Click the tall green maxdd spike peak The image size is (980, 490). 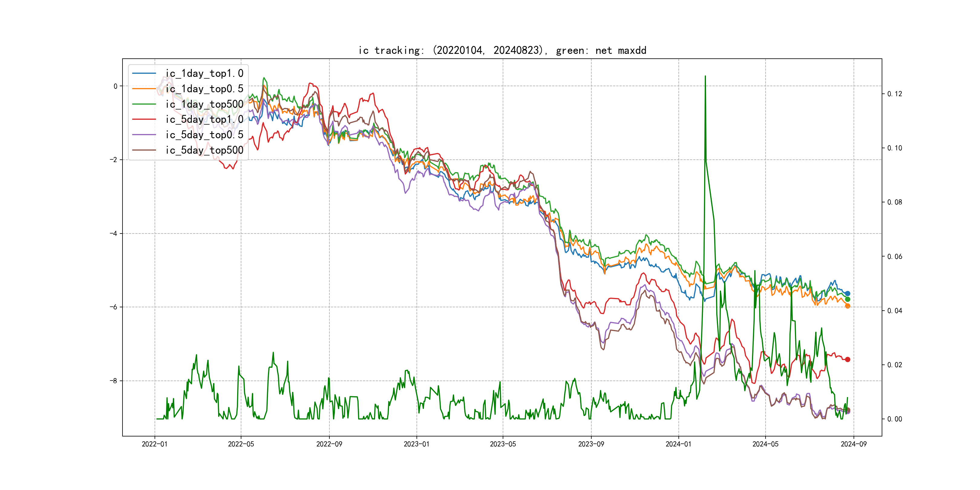tap(705, 77)
